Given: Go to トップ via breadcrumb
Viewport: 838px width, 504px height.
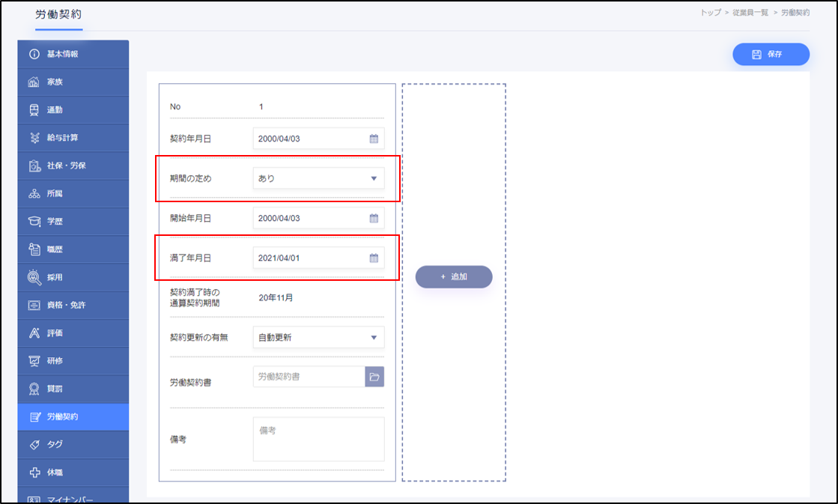Looking at the screenshot, I should pos(711,13).
